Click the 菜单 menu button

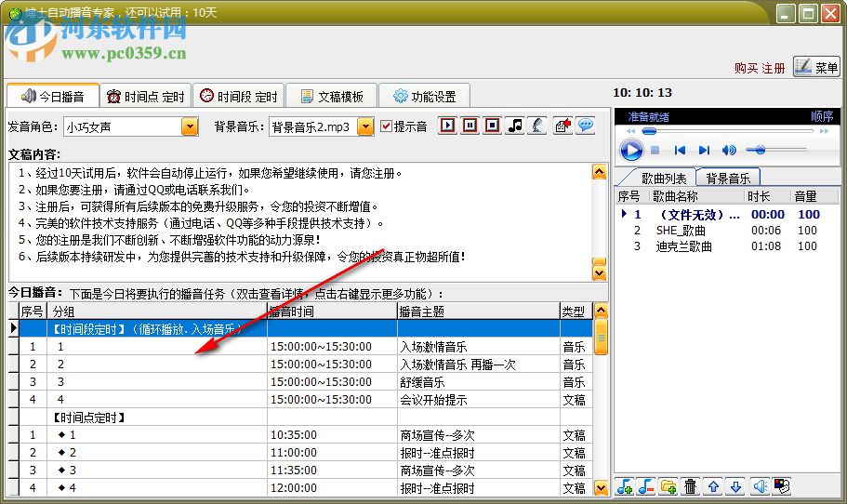pyautogui.click(x=816, y=66)
